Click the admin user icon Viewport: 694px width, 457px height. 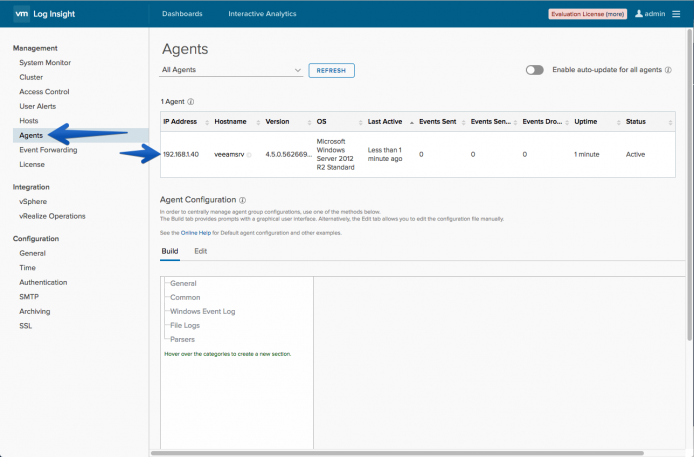tap(639, 14)
